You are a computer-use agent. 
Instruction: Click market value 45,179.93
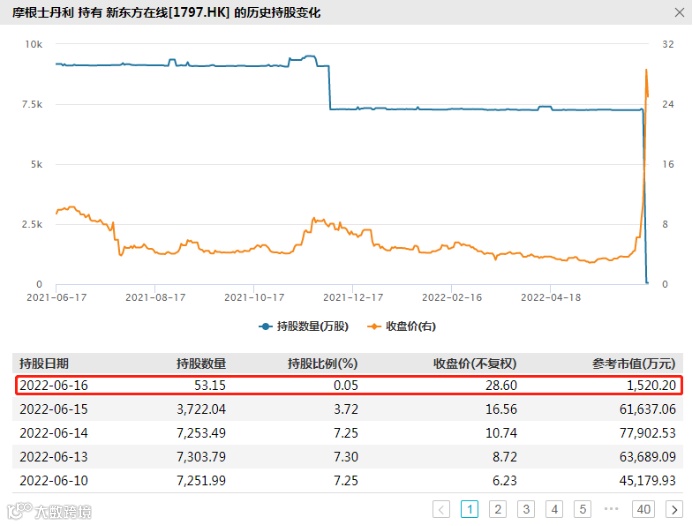pos(647,480)
